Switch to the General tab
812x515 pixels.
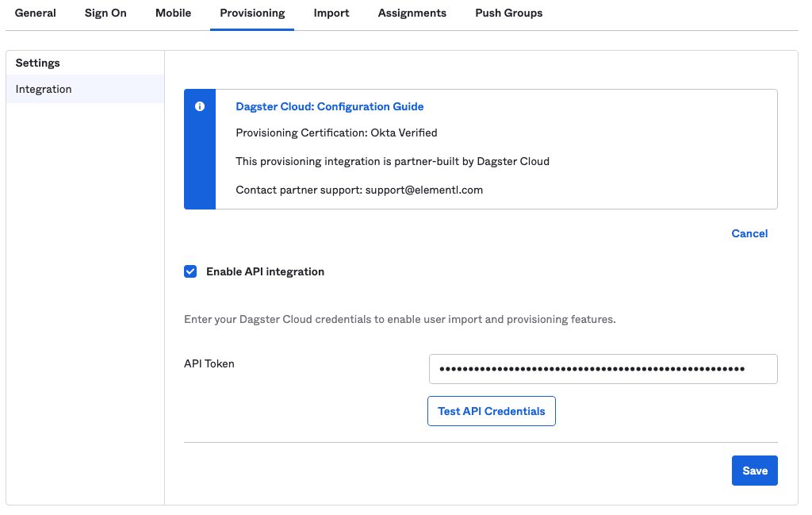[x=35, y=13]
